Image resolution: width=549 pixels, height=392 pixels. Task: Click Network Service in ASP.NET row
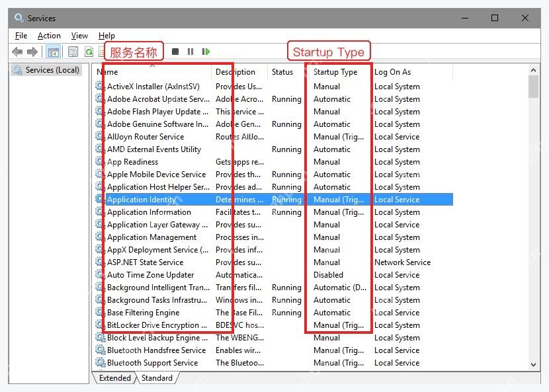click(402, 262)
